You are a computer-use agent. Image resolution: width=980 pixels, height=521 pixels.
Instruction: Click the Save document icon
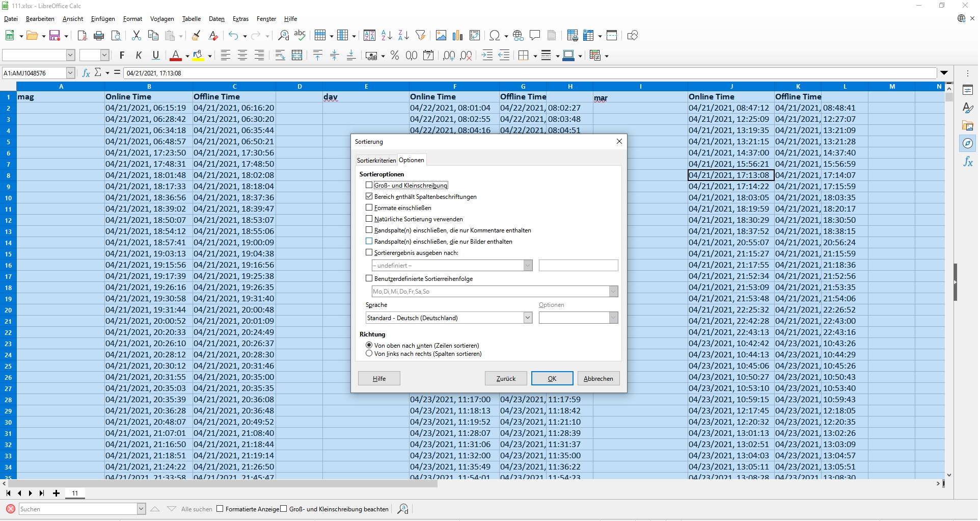coord(55,35)
